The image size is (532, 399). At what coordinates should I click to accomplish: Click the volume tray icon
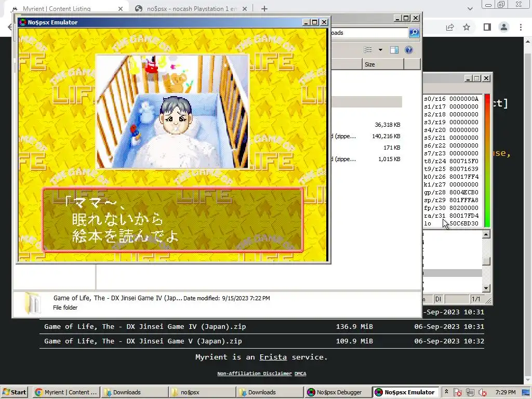coord(482,393)
